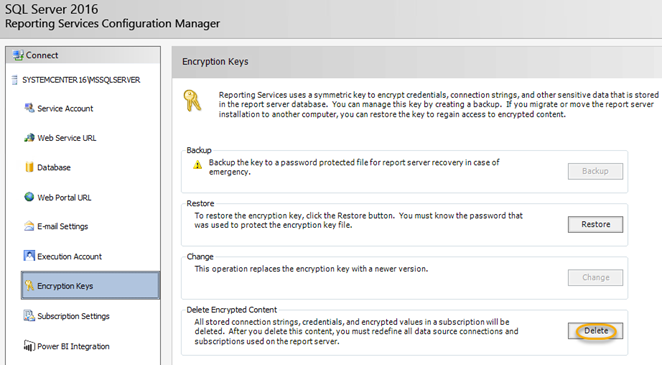Click the Reporting Services Configuration Manager title
Viewport: 662px width, 365px height.
(112, 24)
